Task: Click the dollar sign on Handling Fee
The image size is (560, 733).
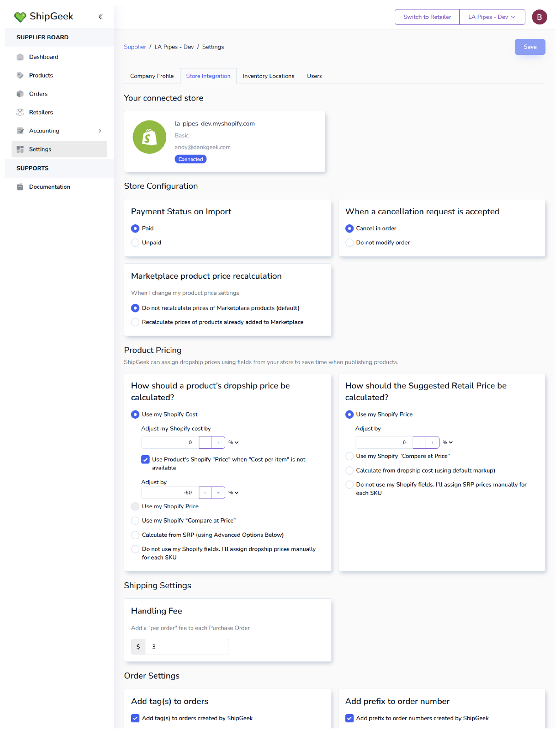Action: 138,647
